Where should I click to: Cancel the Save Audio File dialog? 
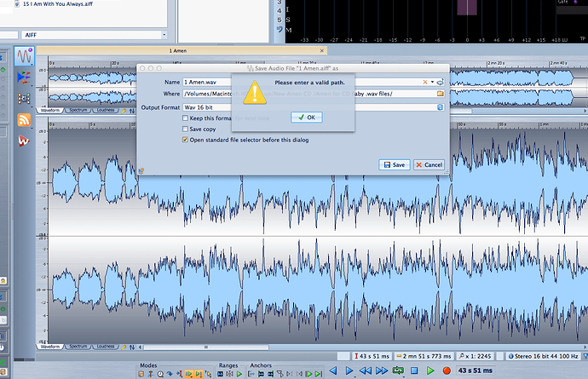click(x=429, y=164)
